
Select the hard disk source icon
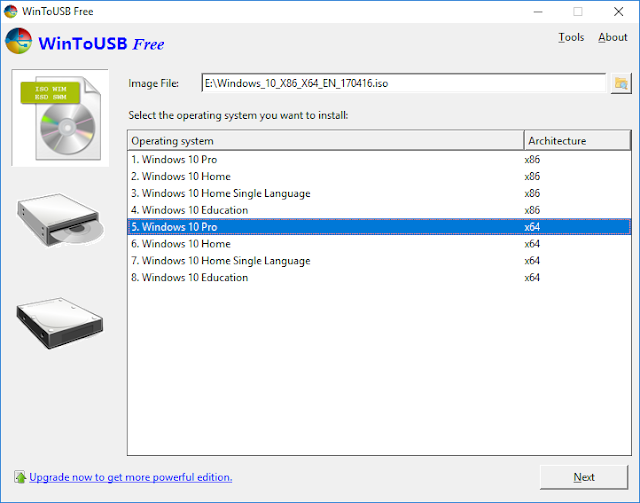60,323
